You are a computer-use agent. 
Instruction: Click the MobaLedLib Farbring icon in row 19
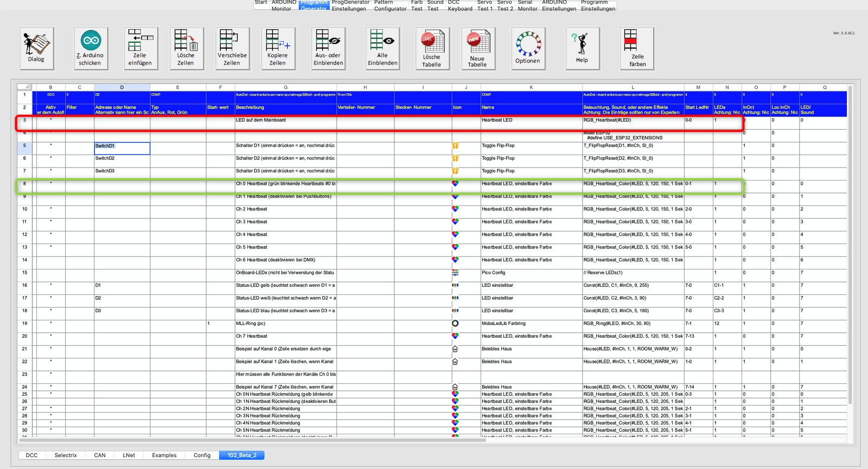[x=455, y=324]
